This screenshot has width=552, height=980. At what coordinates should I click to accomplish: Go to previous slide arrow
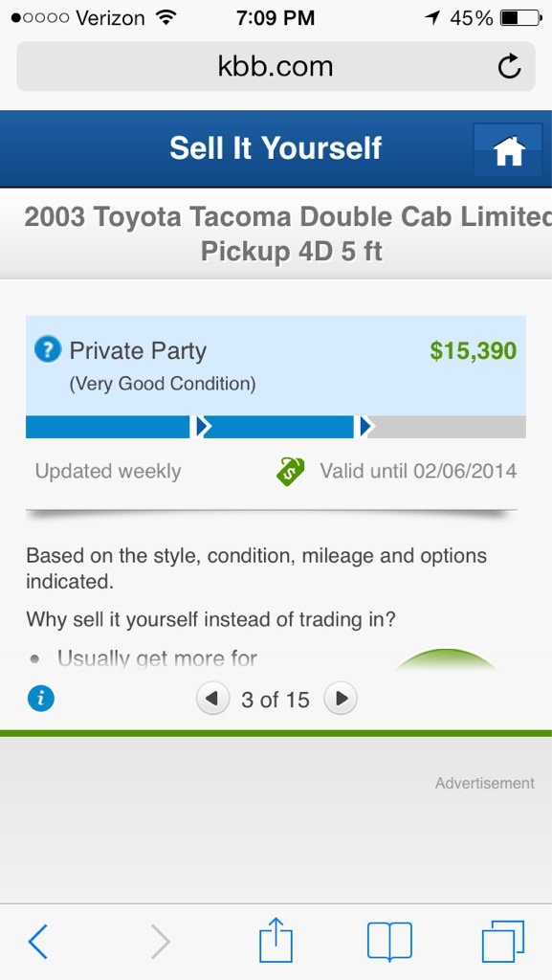click(x=213, y=698)
